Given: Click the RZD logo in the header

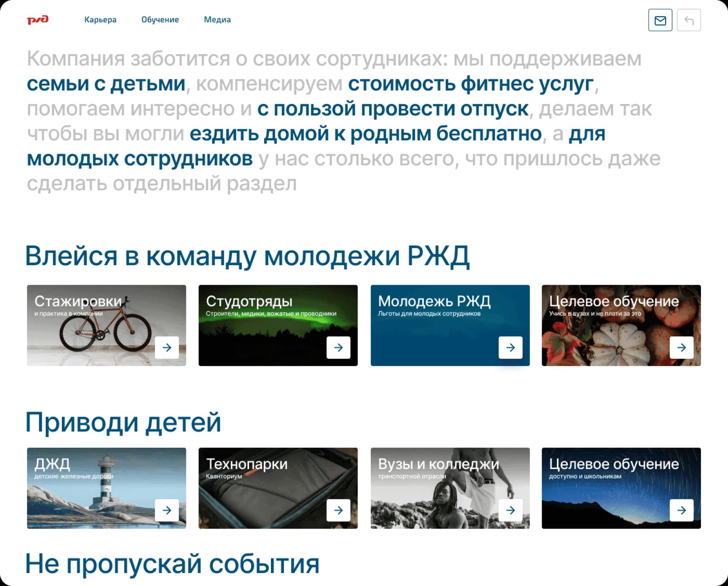Looking at the screenshot, I should coord(38,20).
